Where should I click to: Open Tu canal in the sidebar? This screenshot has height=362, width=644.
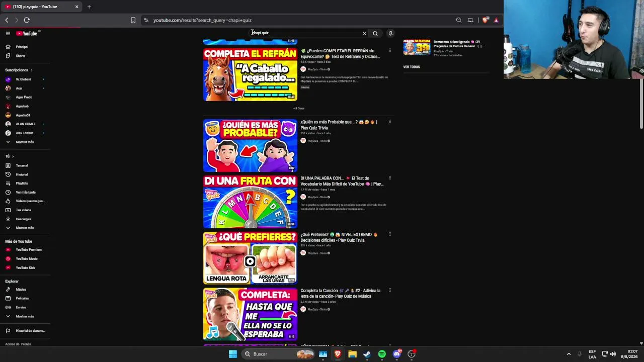coord(22,165)
